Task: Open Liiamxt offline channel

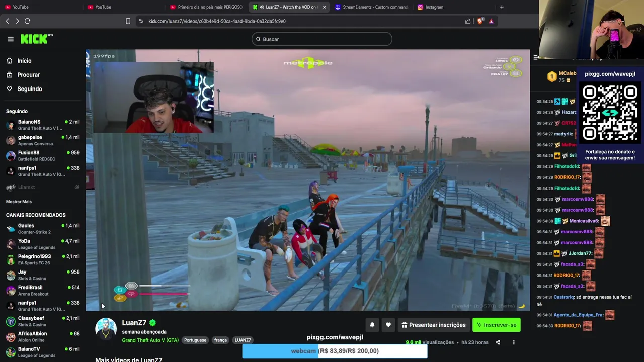Action: click(43, 187)
